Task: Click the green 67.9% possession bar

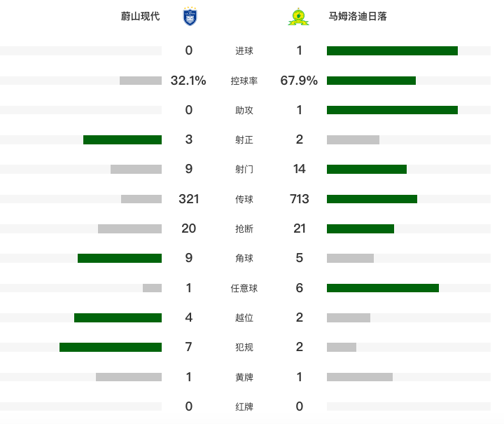Action: point(371,81)
